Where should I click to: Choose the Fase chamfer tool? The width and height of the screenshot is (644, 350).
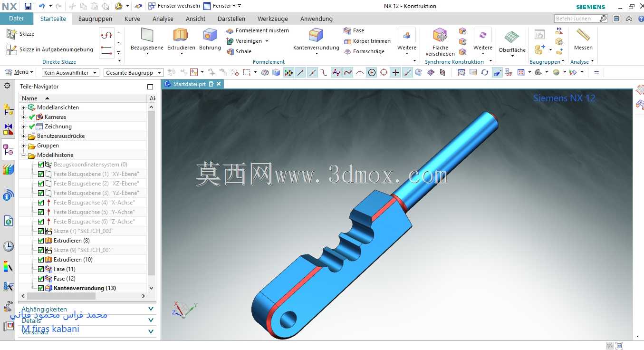[x=354, y=30]
